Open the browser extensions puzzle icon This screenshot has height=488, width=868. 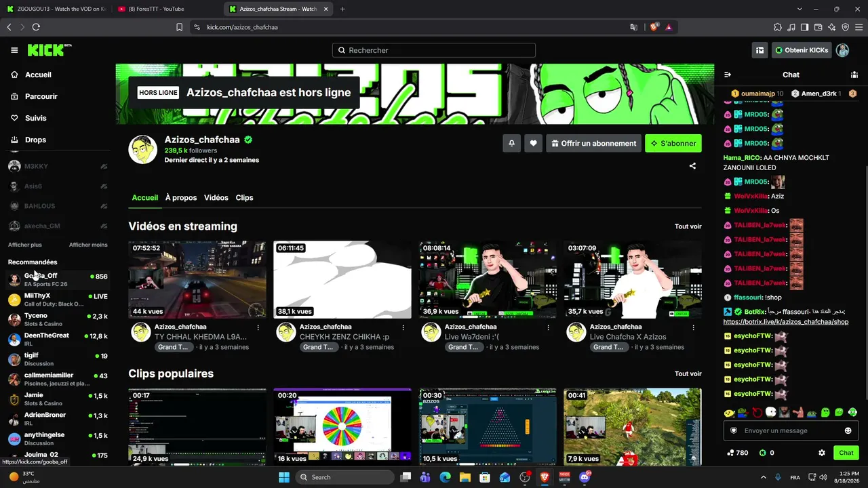click(778, 27)
